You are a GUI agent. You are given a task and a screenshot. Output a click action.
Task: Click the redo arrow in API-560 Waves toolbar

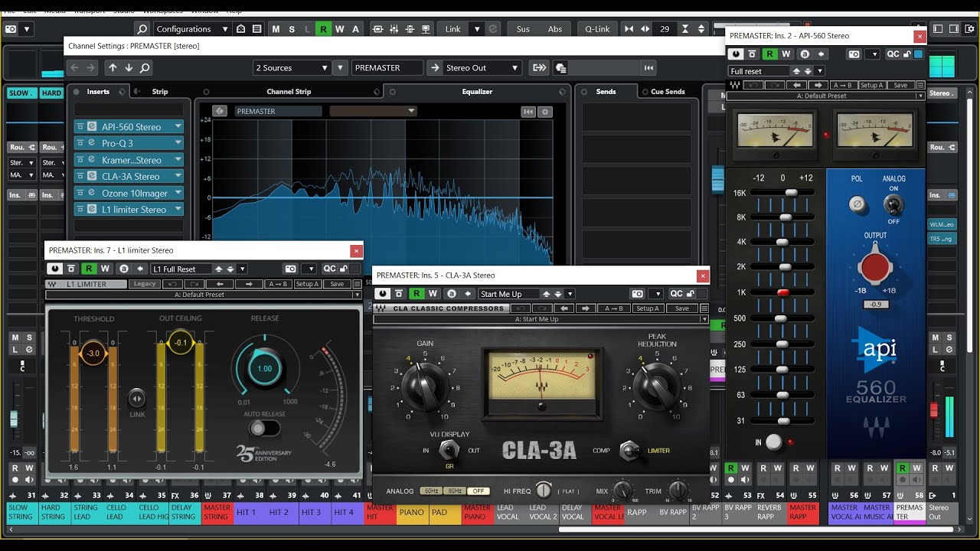pos(774,85)
